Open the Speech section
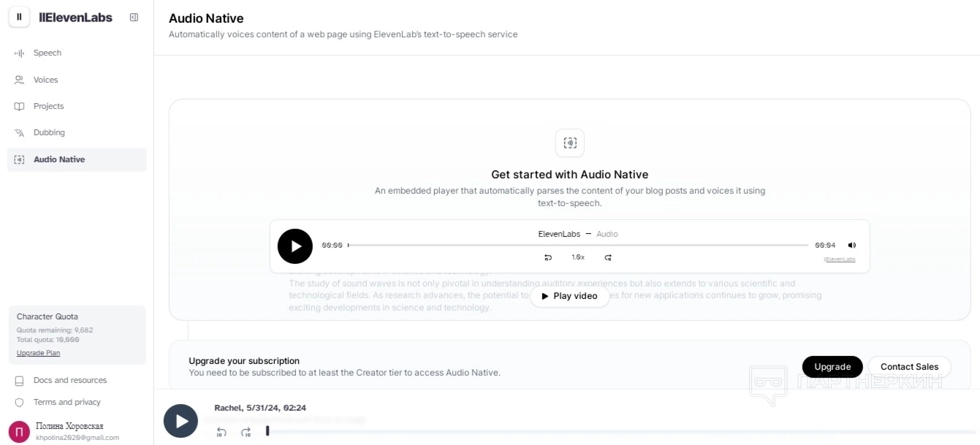 [48, 53]
